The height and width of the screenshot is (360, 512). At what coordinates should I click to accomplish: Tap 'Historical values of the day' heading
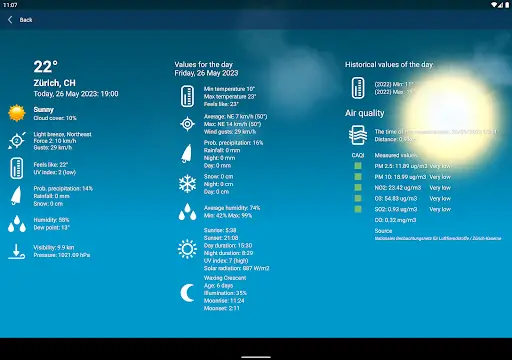(x=389, y=64)
